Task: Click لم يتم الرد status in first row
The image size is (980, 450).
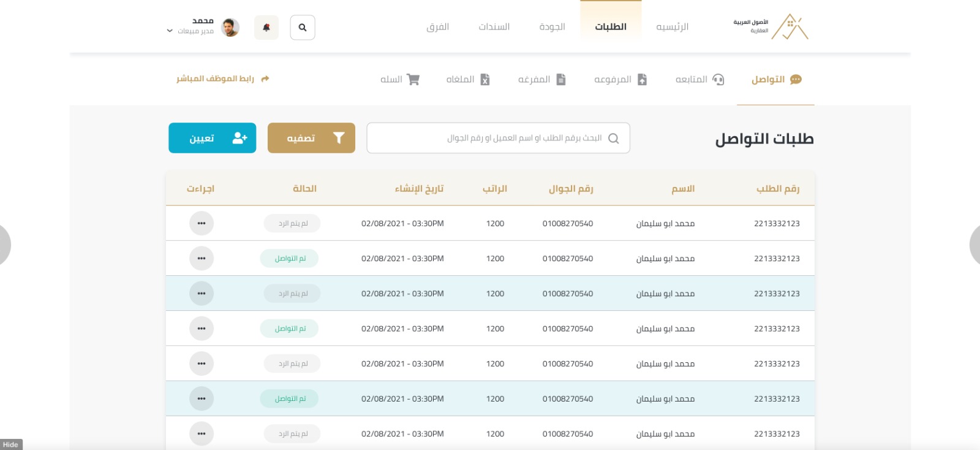Action: [292, 223]
